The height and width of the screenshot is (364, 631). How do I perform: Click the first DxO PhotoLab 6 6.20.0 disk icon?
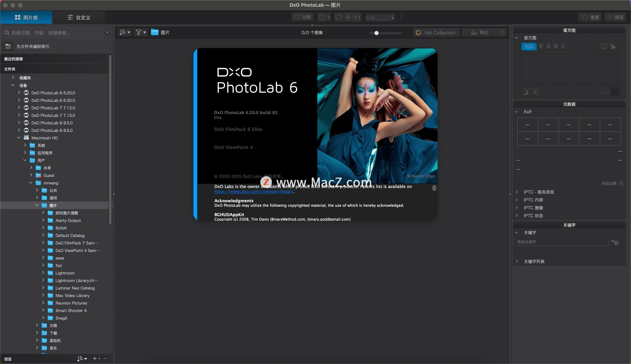(26, 93)
